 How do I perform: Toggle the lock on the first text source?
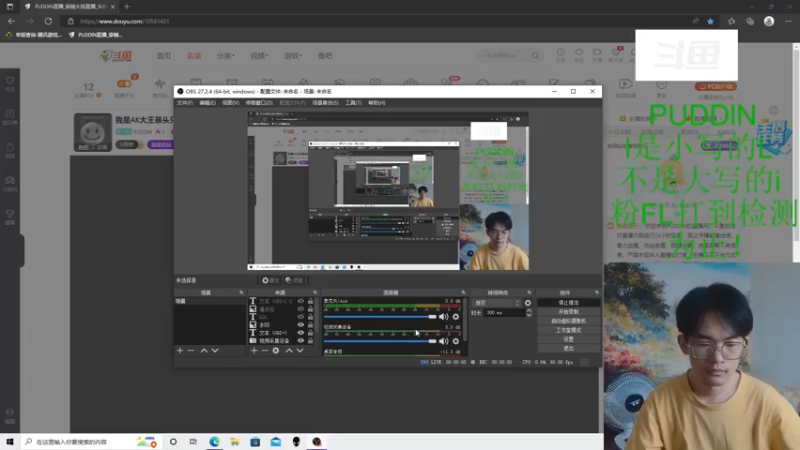point(310,301)
